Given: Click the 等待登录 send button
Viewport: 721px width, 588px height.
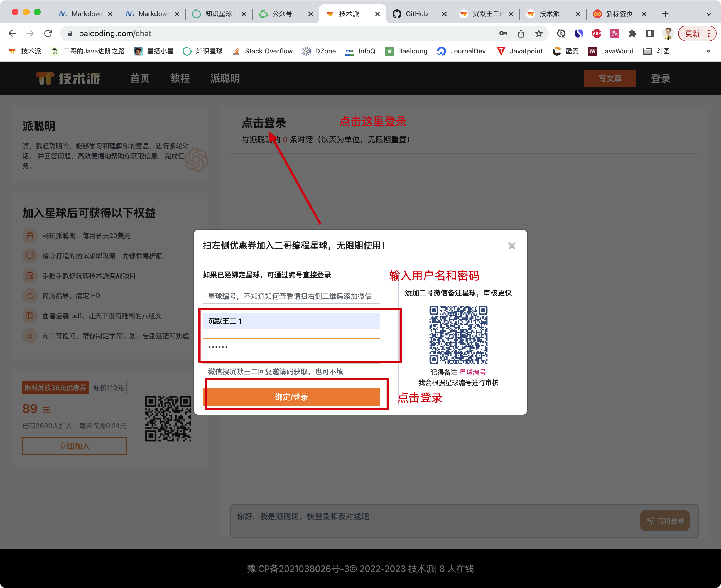Looking at the screenshot, I should (x=665, y=521).
